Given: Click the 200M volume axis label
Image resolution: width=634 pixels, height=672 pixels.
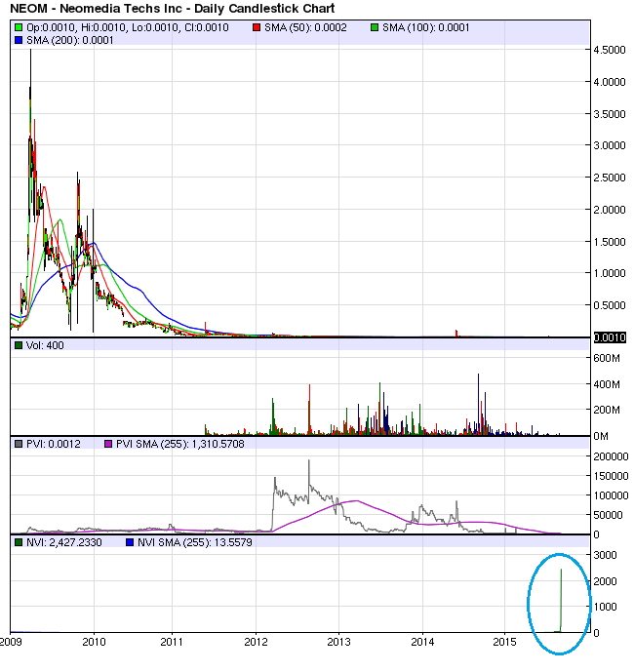Looking at the screenshot, I should [606, 411].
